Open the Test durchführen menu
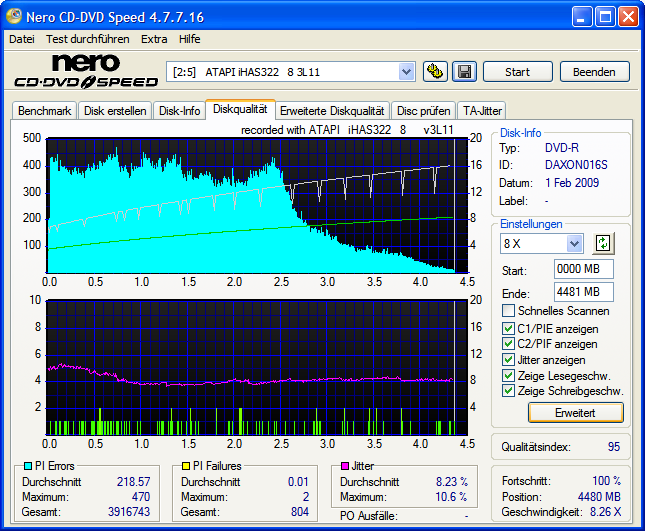 (x=87, y=39)
